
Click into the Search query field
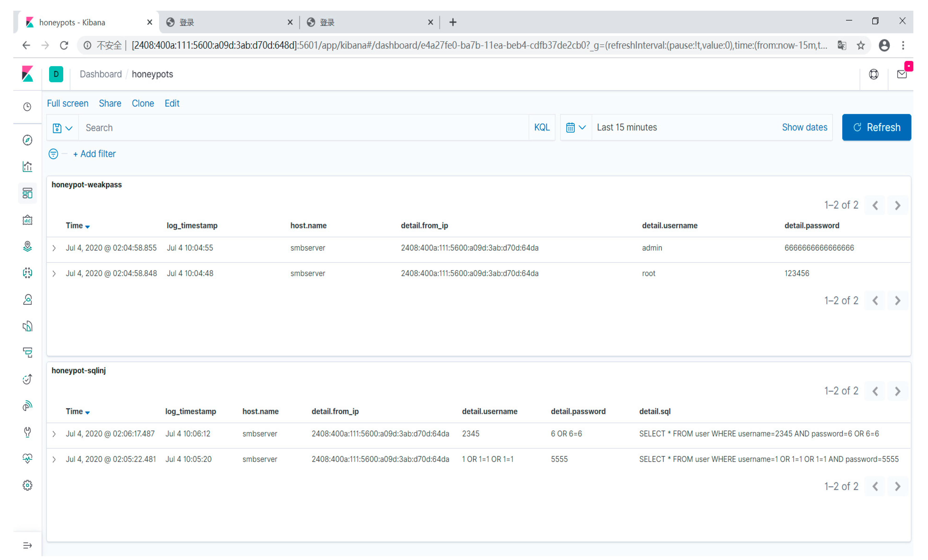coord(301,128)
